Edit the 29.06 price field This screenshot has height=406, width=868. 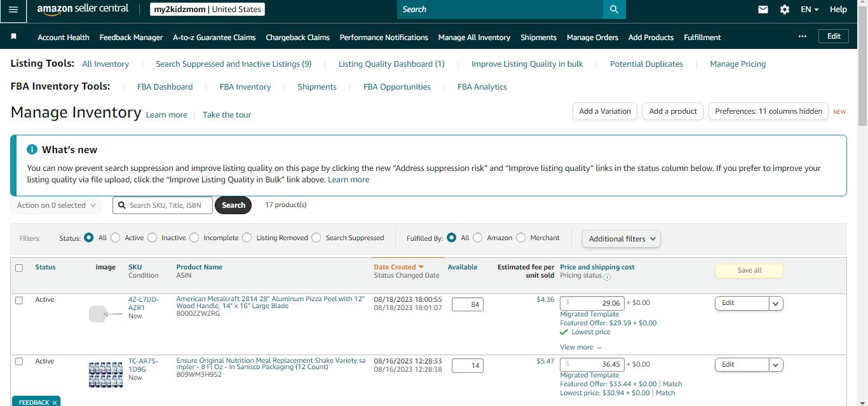(592, 303)
